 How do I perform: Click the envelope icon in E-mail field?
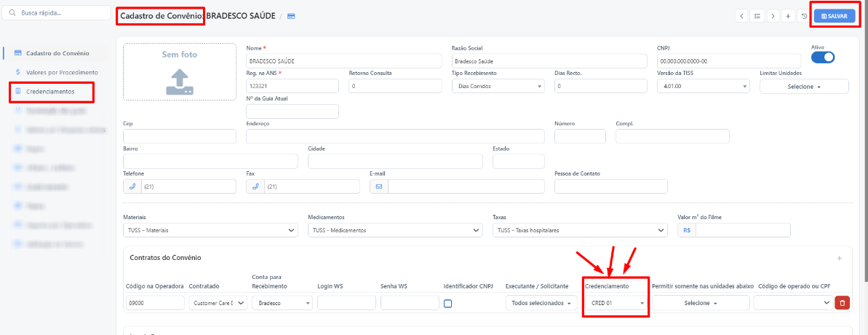[378, 186]
